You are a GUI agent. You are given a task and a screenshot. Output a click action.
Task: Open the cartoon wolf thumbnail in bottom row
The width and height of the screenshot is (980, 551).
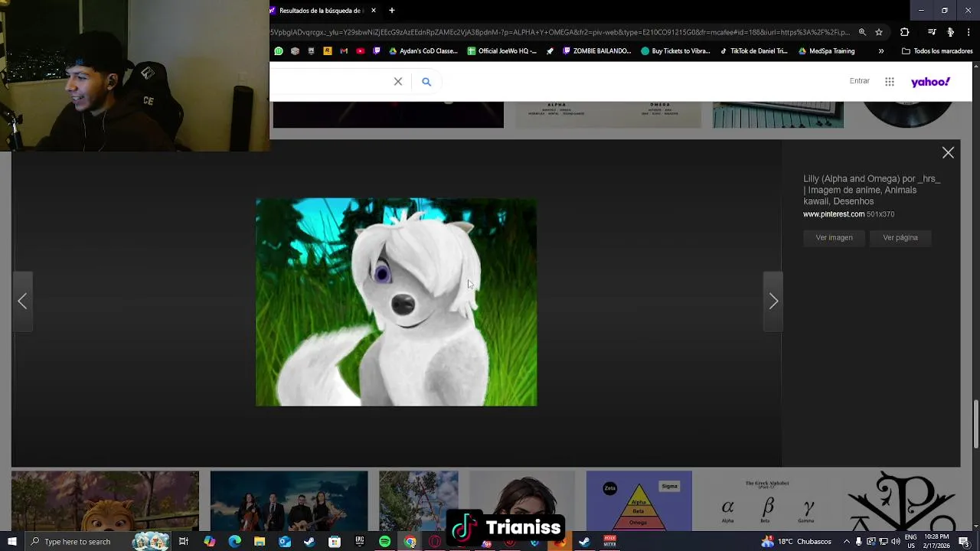click(105, 501)
